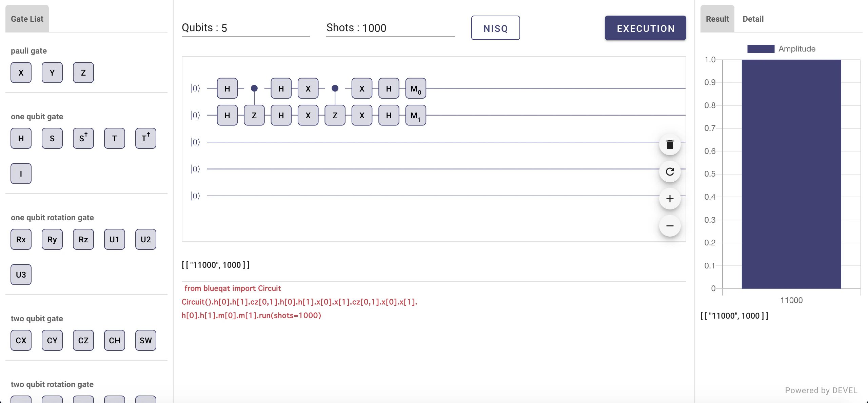Edit the Shots count field
Viewport: 868px width, 403px height.
[x=391, y=28]
